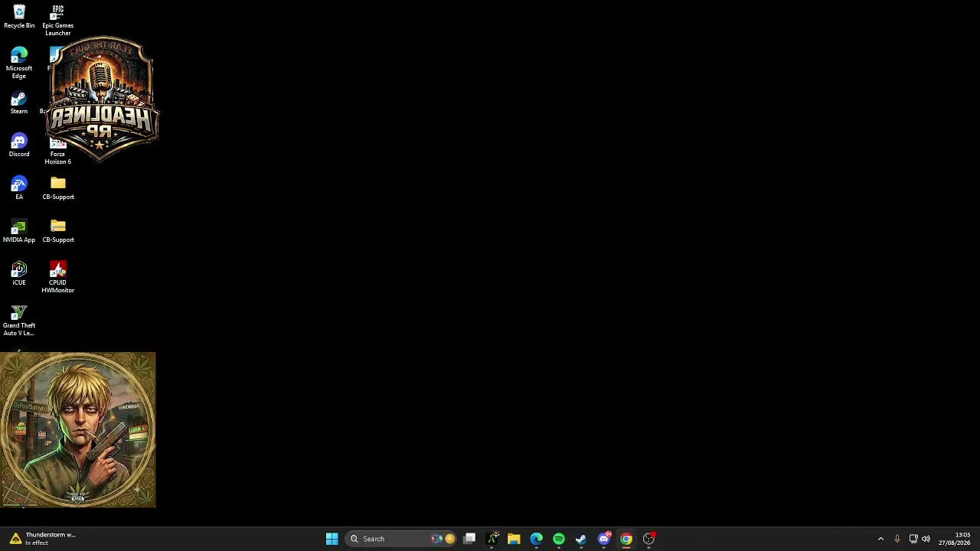Launch Epic Games Launcher from the desktop
Viewport: 980px width, 551px height.
coord(58,20)
